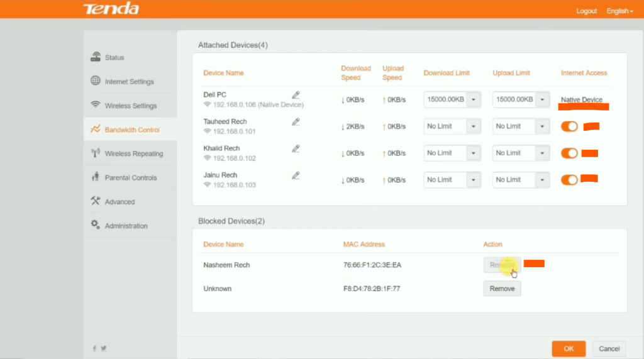Click pencil icon beside Jainu Rech
The height and width of the screenshot is (359, 644).
click(x=296, y=175)
